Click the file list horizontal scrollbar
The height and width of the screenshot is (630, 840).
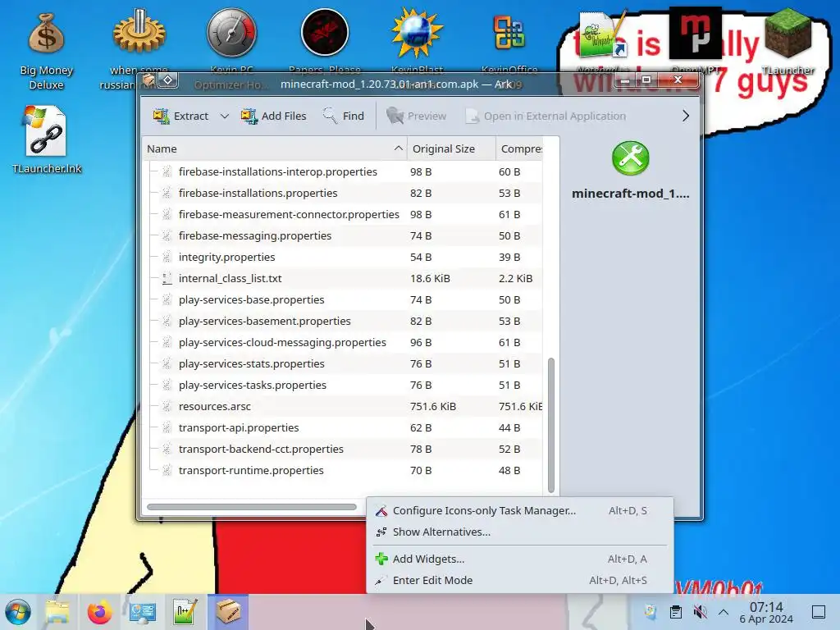[252, 507]
